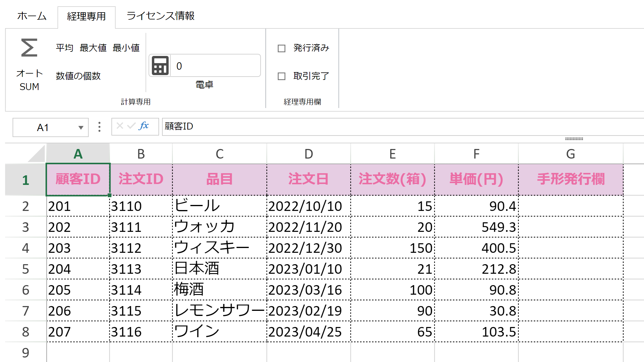
Task: Switch to the ホーム tab
Action: tap(32, 16)
